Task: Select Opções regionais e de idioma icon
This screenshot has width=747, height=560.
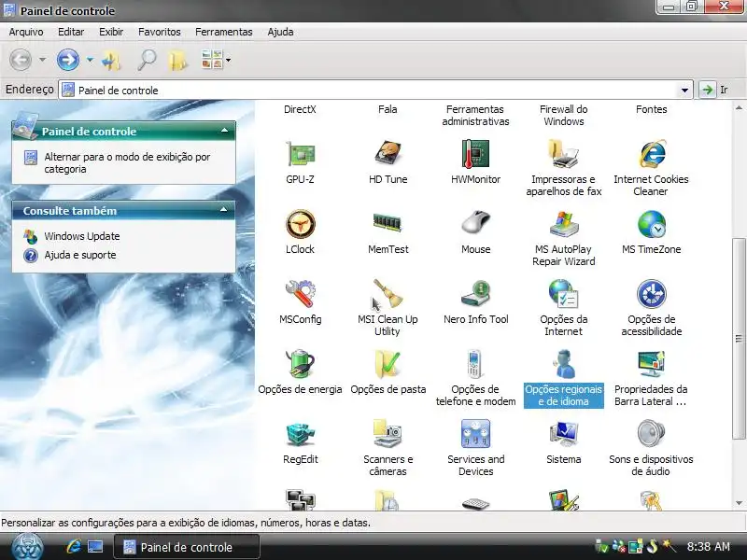Action: pos(564,364)
